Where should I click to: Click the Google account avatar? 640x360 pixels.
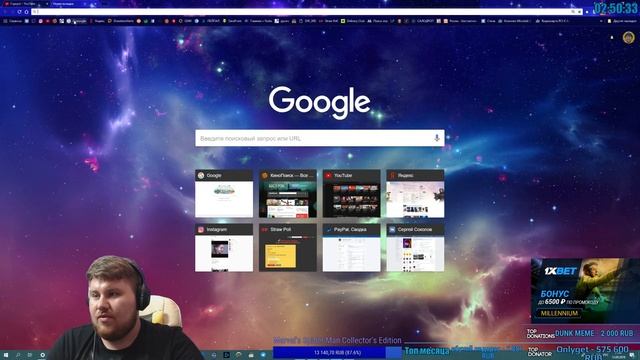[x=629, y=38]
